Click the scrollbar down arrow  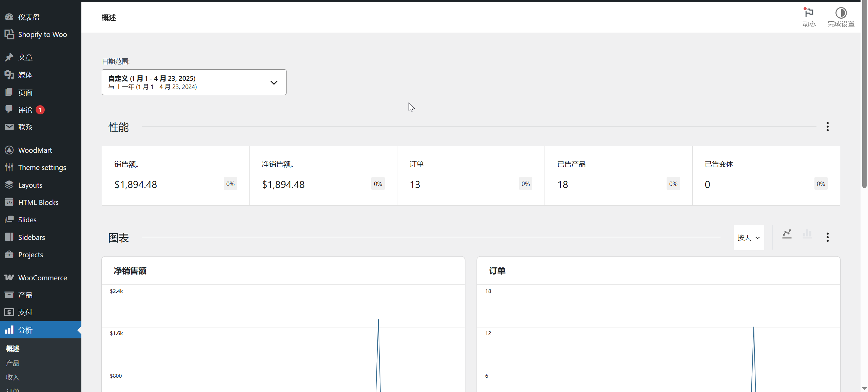tap(864, 388)
